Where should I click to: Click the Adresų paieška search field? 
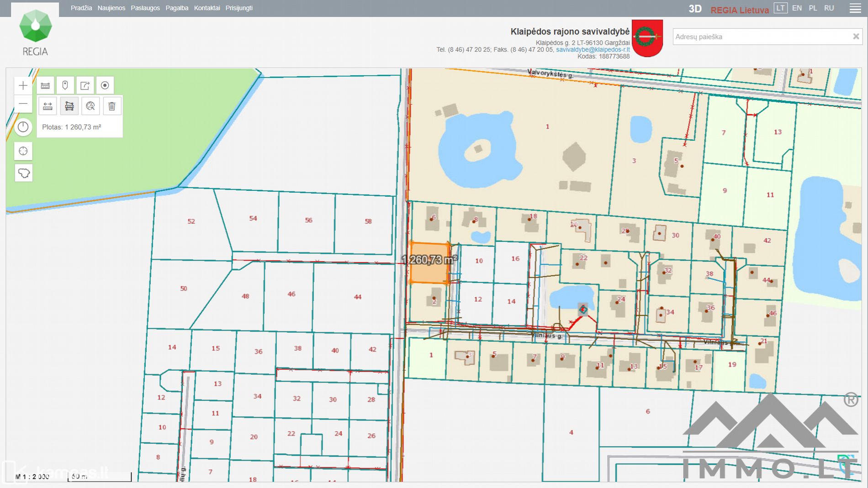(x=761, y=37)
